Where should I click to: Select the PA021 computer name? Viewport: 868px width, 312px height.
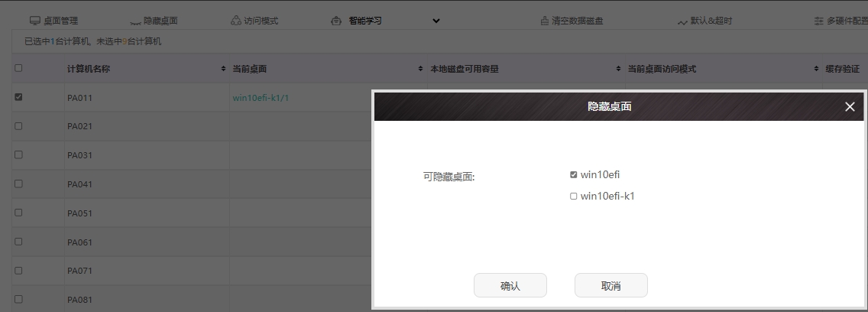click(x=79, y=126)
